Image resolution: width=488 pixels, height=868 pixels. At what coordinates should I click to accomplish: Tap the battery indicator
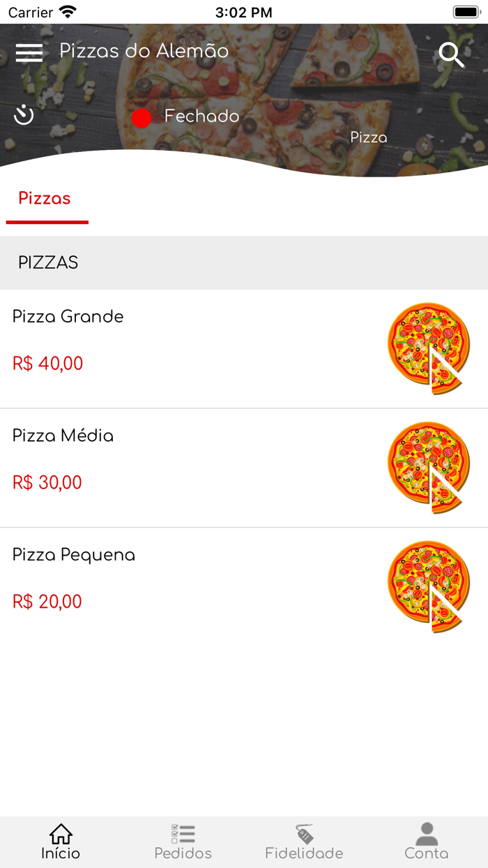(x=465, y=11)
